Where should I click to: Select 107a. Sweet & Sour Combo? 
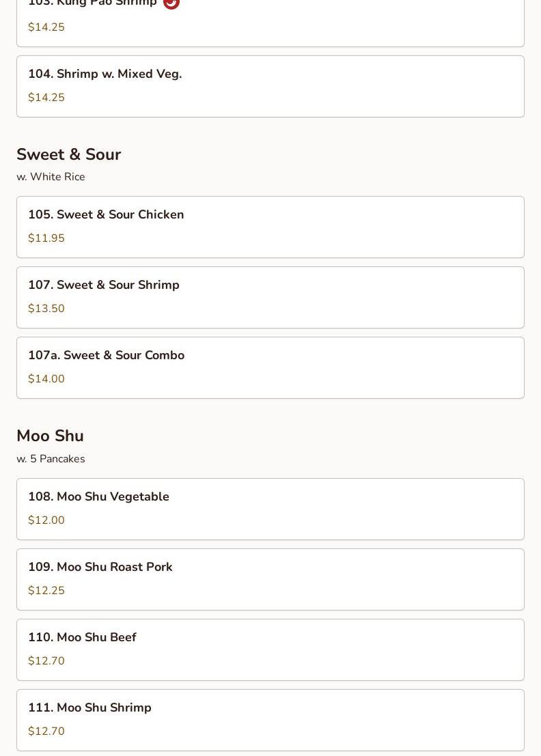click(x=270, y=367)
